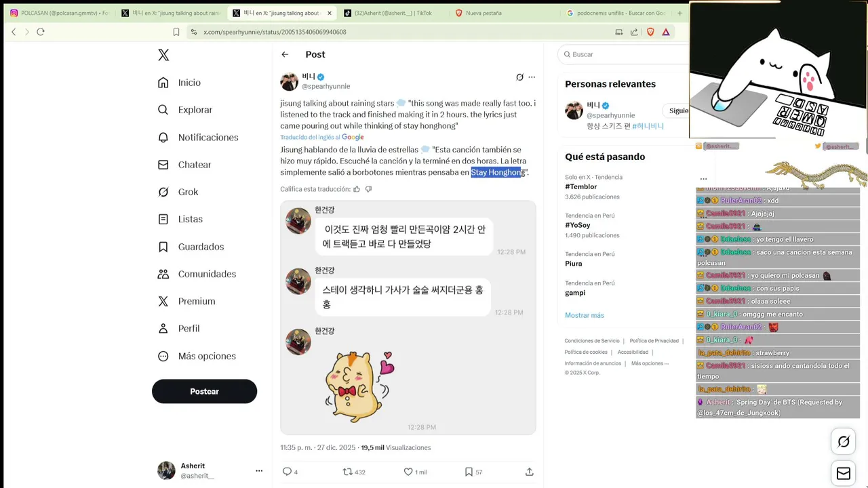Open account menu dots next to Asherit

(259, 470)
